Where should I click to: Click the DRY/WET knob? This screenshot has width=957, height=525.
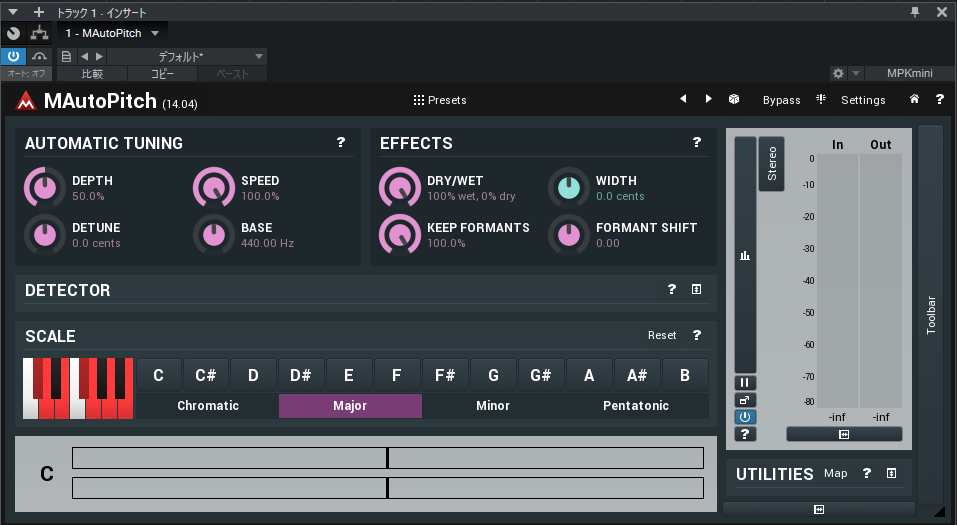(400, 187)
